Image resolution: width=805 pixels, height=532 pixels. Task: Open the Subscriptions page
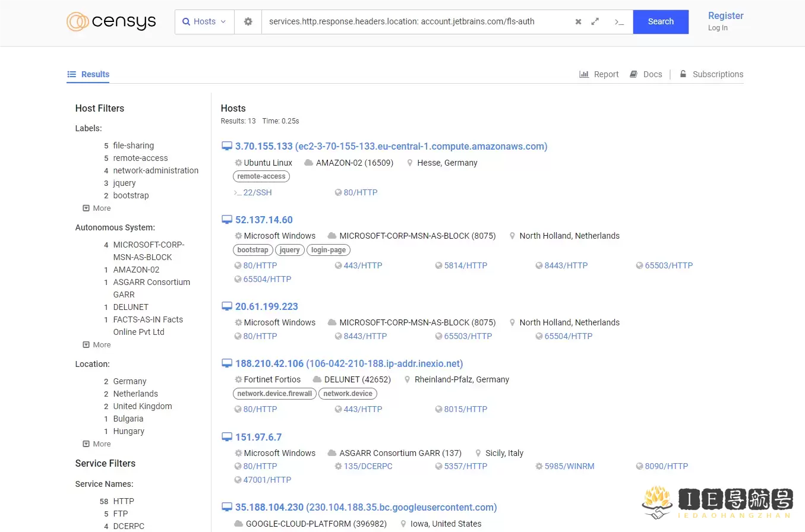click(x=711, y=74)
